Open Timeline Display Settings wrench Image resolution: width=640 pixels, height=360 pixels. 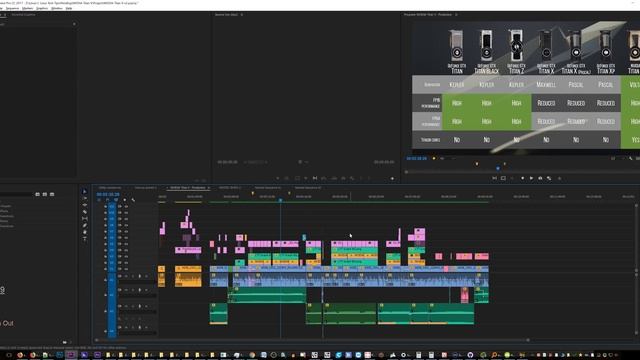(133, 200)
